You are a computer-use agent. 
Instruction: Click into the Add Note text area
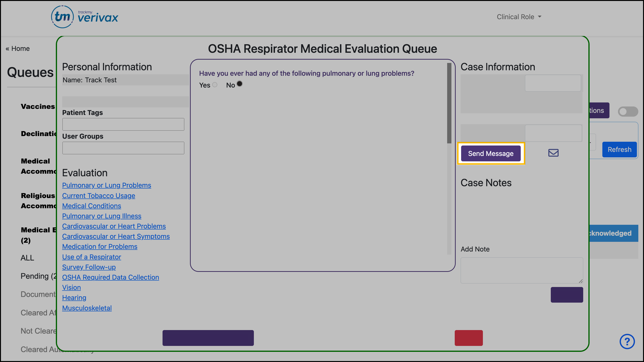point(521,270)
